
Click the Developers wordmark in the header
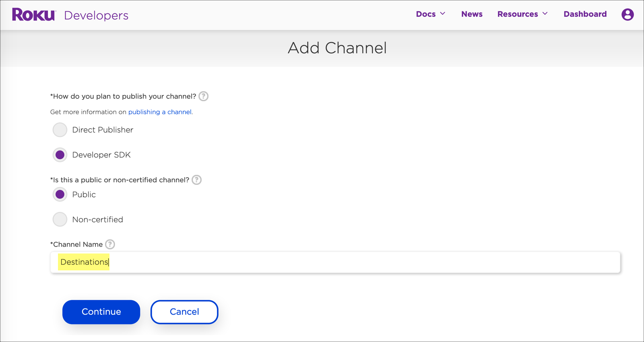96,15
